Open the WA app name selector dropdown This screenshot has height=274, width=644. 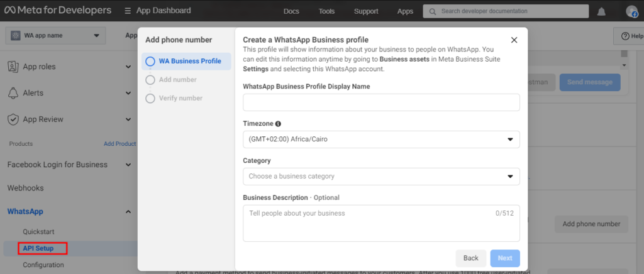(56, 36)
